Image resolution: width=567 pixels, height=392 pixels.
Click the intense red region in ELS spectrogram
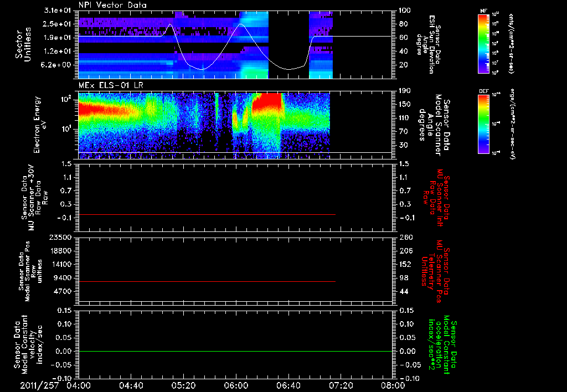[267, 102]
